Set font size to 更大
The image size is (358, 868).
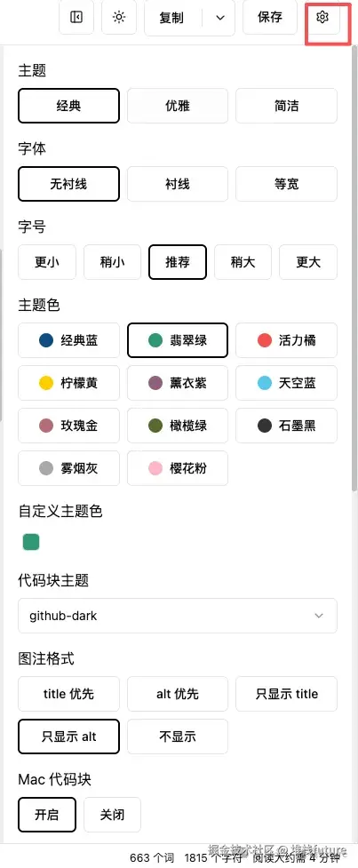coord(308,262)
